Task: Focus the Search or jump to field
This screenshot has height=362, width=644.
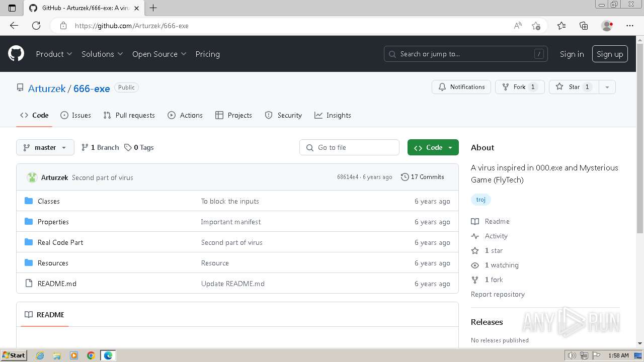Action: tap(466, 54)
